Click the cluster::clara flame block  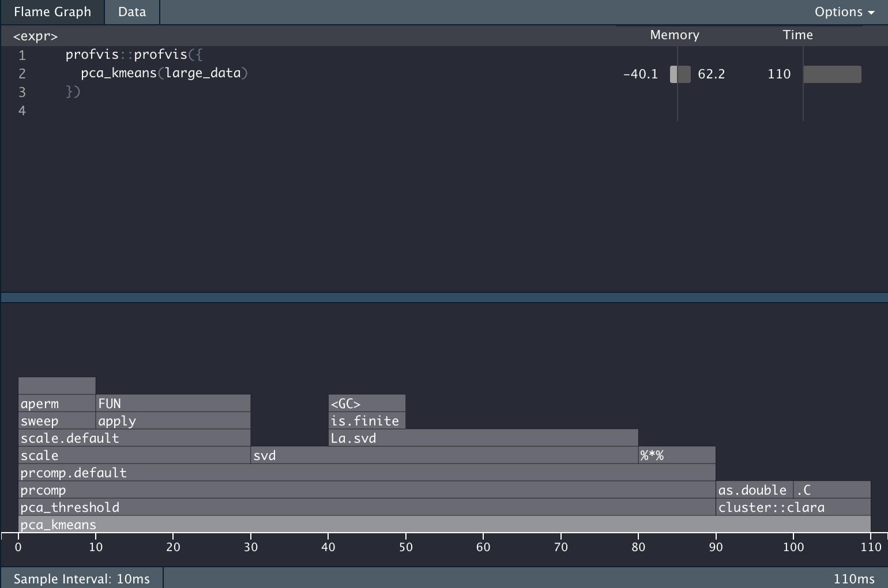point(793,507)
